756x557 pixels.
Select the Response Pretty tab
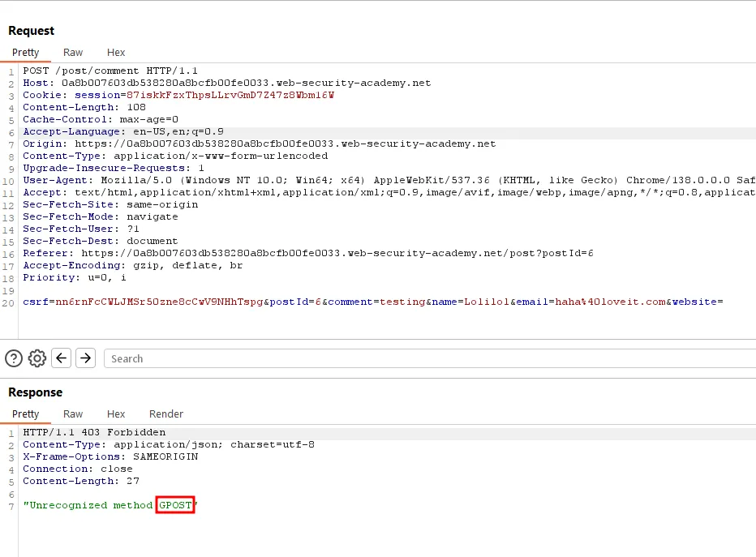(25, 413)
